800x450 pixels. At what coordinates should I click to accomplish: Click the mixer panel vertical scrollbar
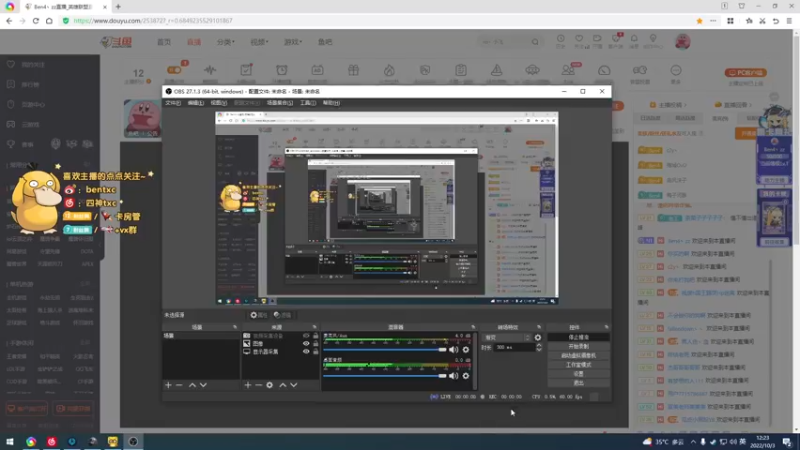pos(475,360)
